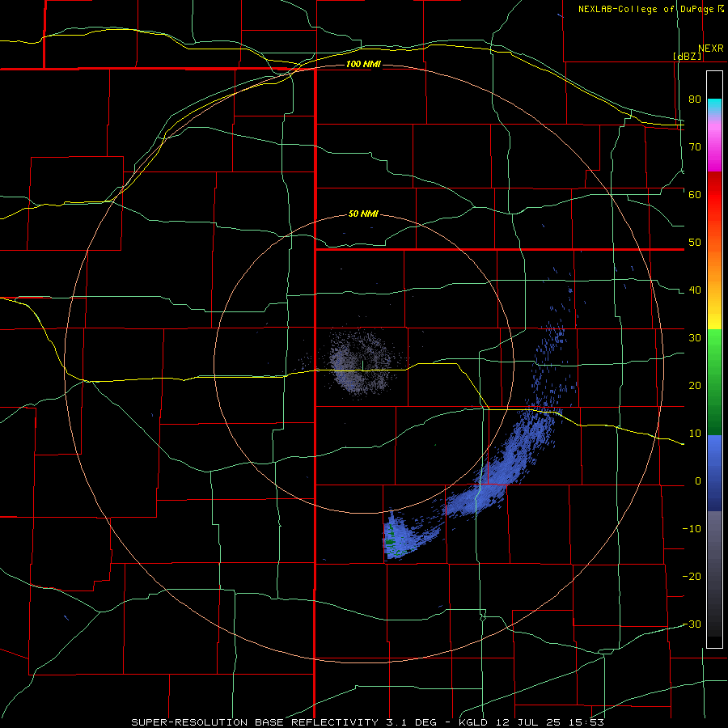Select the -20 value on dBZ scale
The width and height of the screenshot is (728, 728).
(692, 577)
